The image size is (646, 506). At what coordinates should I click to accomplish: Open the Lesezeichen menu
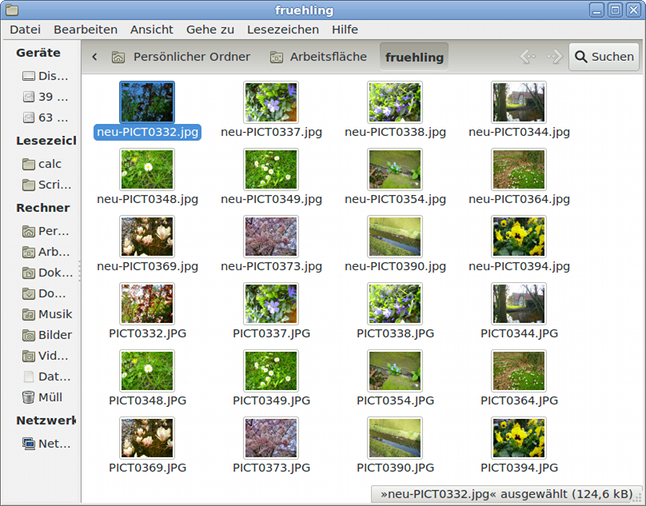[x=283, y=30]
